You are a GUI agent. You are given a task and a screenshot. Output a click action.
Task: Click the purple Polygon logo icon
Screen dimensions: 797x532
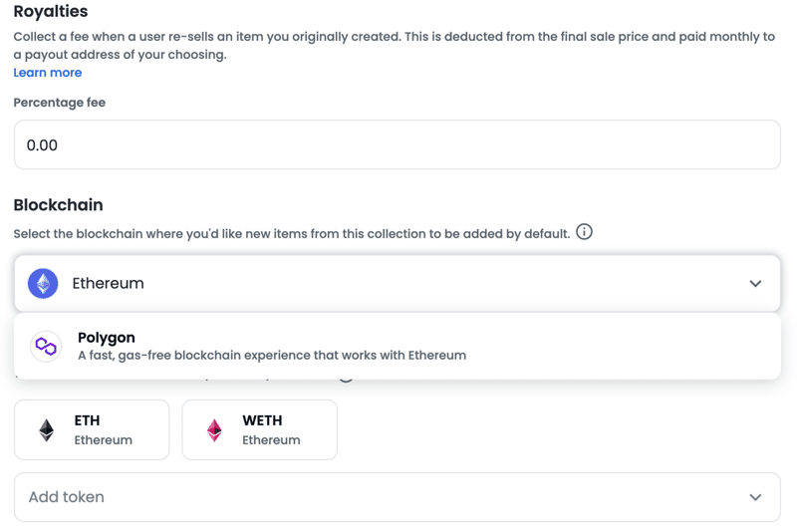click(46, 347)
